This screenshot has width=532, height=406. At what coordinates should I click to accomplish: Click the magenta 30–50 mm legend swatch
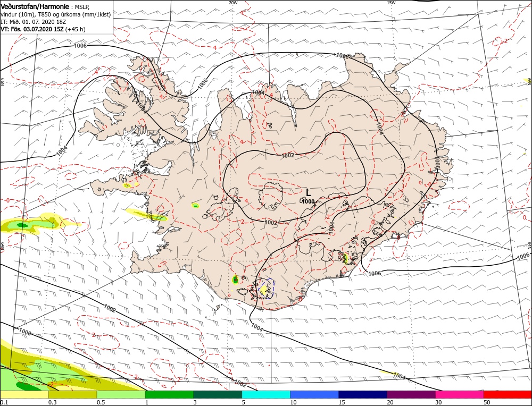pyautogui.click(x=460, y=394)
